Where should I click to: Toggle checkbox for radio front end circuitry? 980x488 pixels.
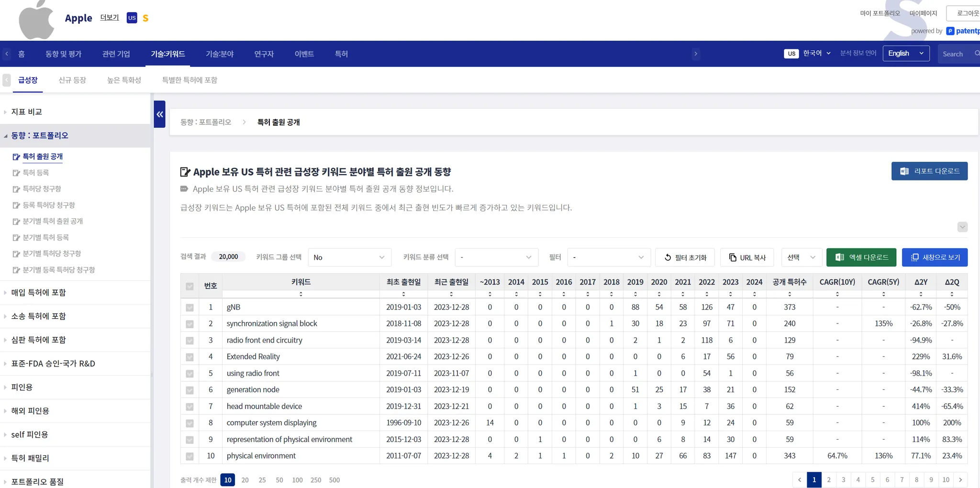tap(189, 341)
